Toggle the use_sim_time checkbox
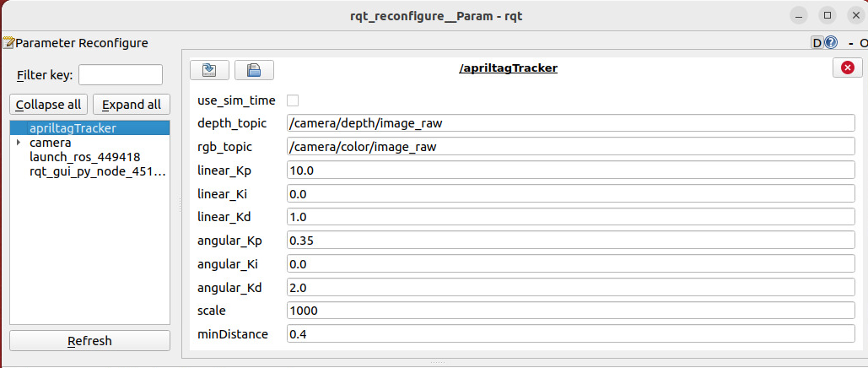Screen dimensions: 868x368 point(293,100)
